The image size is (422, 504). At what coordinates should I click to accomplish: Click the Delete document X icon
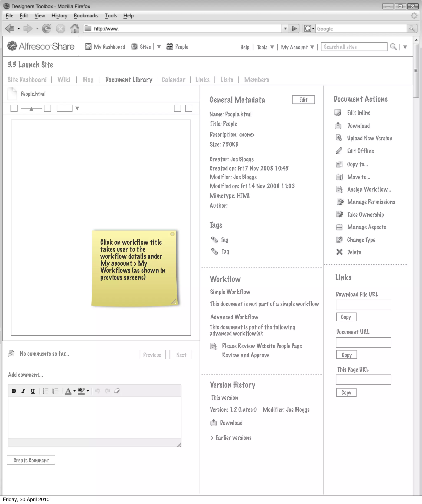(x=339, y=252)
